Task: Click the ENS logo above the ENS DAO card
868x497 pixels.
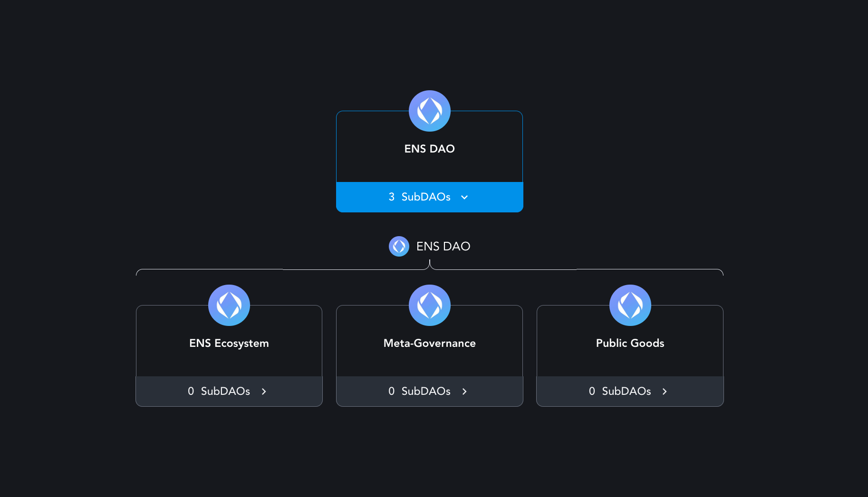Action: 429,110
